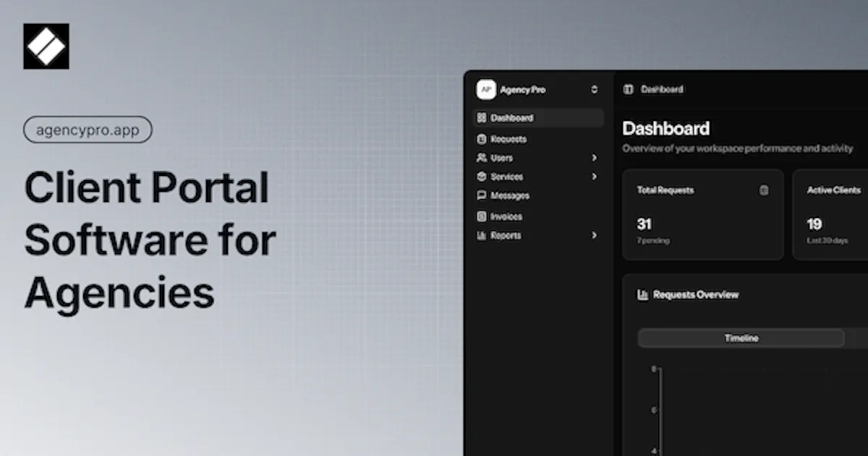Click the 'Client Portal Software for Agencies' headline
This screenshot has width=868, height=456.
150,240
